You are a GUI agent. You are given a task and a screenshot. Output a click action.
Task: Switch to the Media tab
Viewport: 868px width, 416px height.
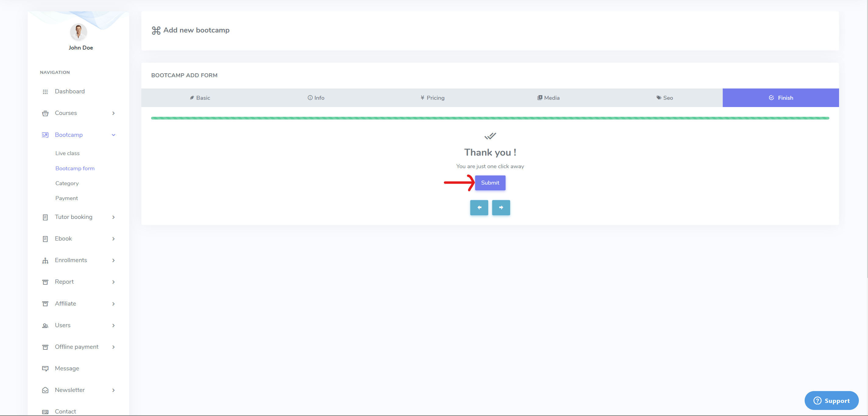(548, 98)
